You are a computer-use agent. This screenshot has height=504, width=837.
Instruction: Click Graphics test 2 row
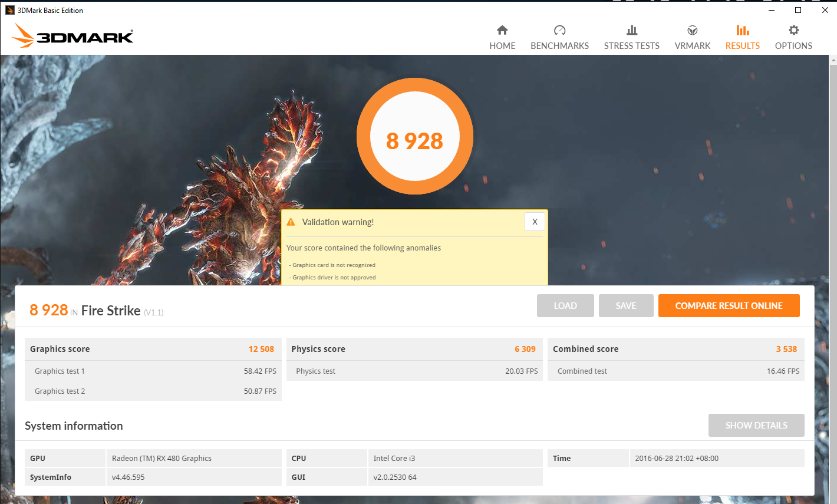153,391
